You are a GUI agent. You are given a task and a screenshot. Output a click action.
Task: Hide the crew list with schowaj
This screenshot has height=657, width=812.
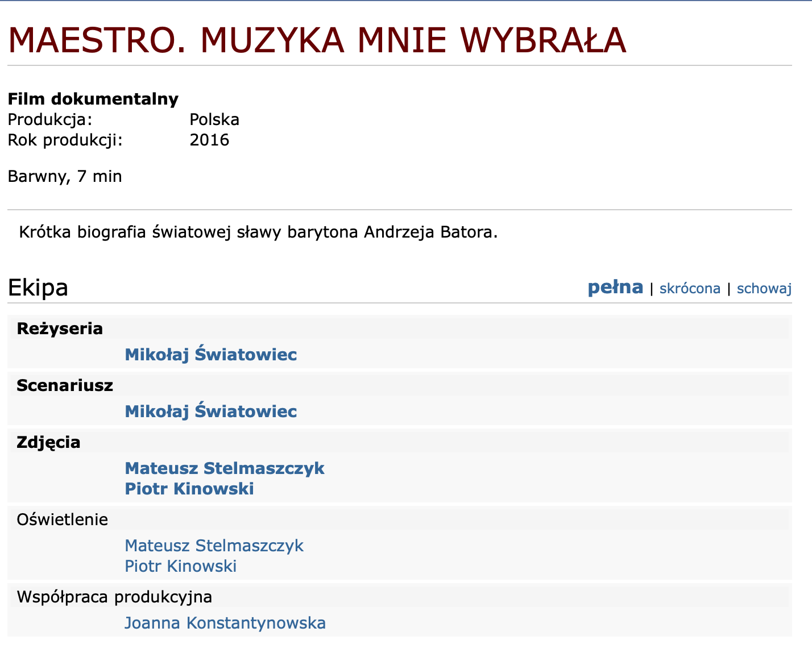point(764,289)
